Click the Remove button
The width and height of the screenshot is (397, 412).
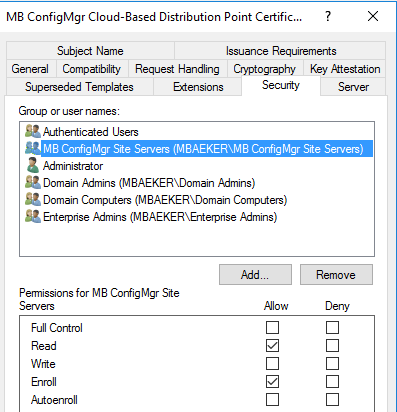[x=336, y=275]
